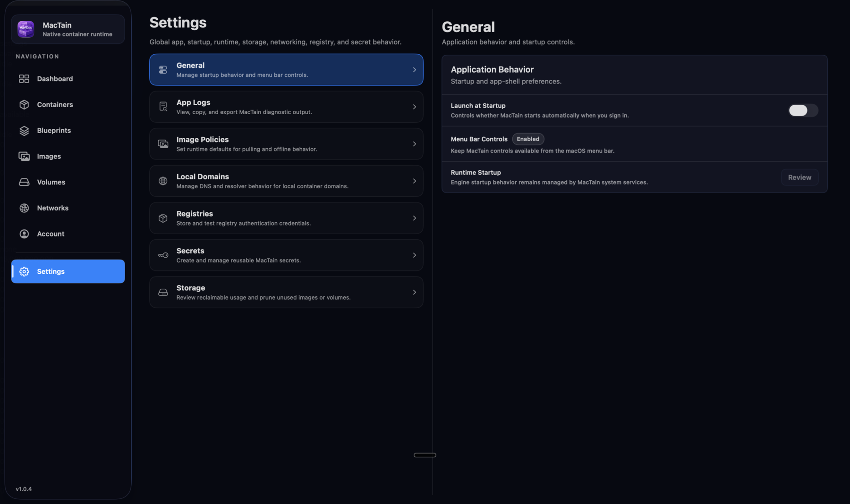Click the 'Menu Bar Controls' label
Screen dimensions: 850x504
tap(479, 139)
